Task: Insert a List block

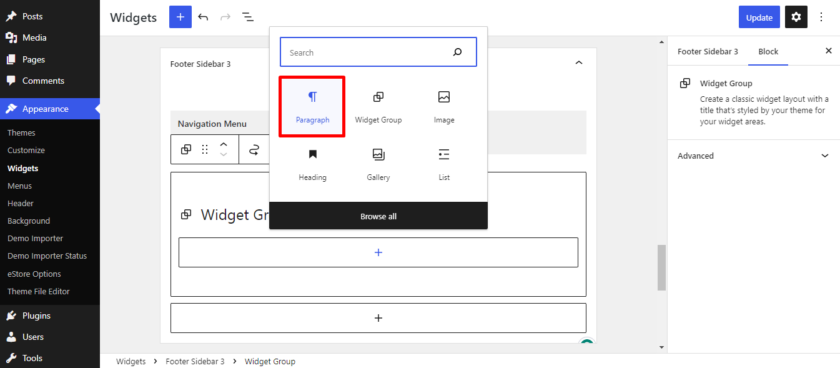Action: coord(444,164)
